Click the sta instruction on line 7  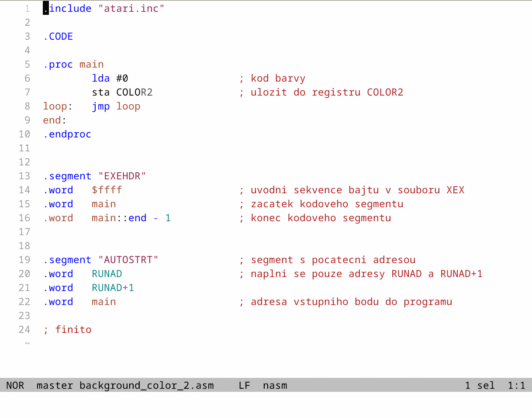click(x=101, y=92)
